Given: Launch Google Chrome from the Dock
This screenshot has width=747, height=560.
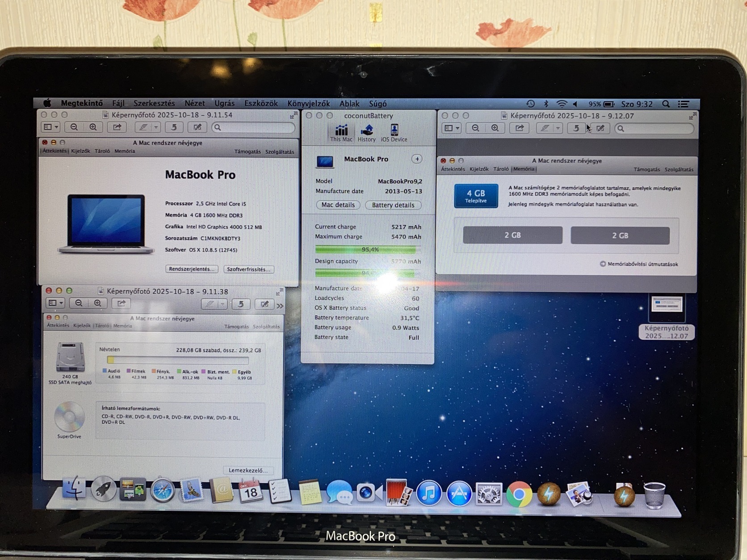Looking at the screenshot, I should click(519, 494).
